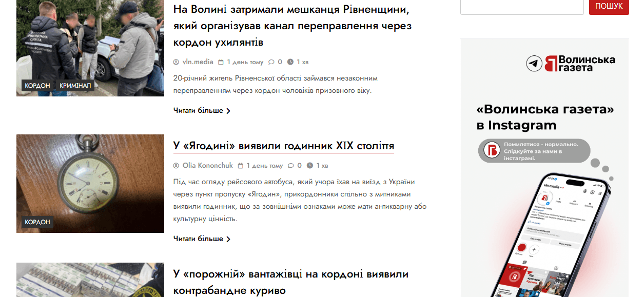The image size is (644, 297).
Task: Open the article «Ягодині» годинник XIX століття
Action: pyautogui.click(x=284, y=146)
